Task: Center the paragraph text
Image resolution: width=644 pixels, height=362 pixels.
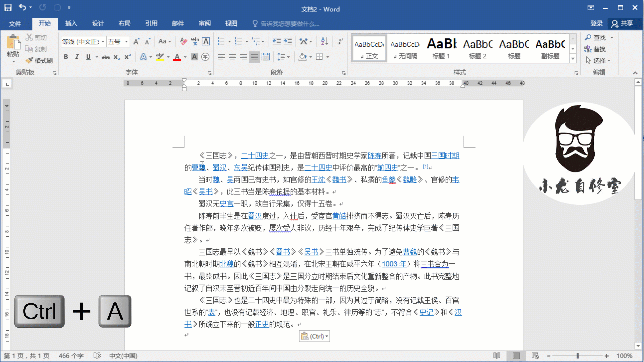Action: [232, 57]
